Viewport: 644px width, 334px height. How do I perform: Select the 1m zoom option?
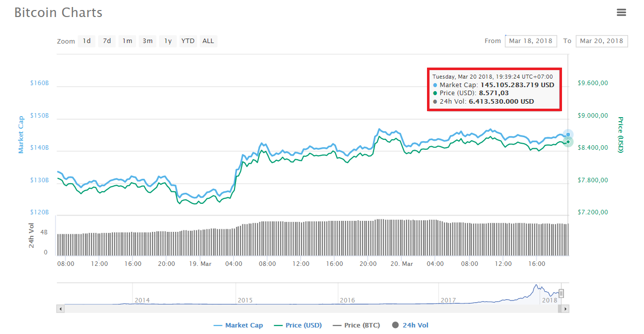click(127, 41)
